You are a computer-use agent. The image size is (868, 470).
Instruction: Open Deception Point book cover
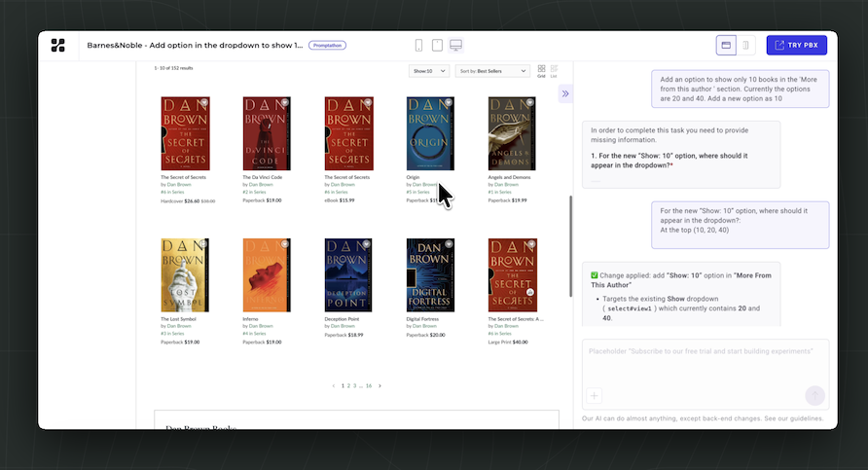[348, 275]
